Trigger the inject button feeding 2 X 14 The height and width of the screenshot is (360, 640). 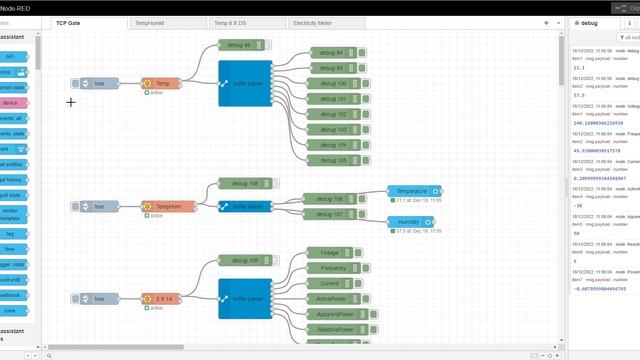click(75, 299)
